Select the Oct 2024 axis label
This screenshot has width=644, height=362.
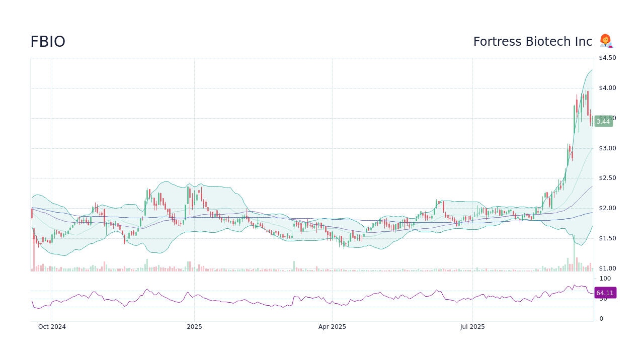coord(51,326)
